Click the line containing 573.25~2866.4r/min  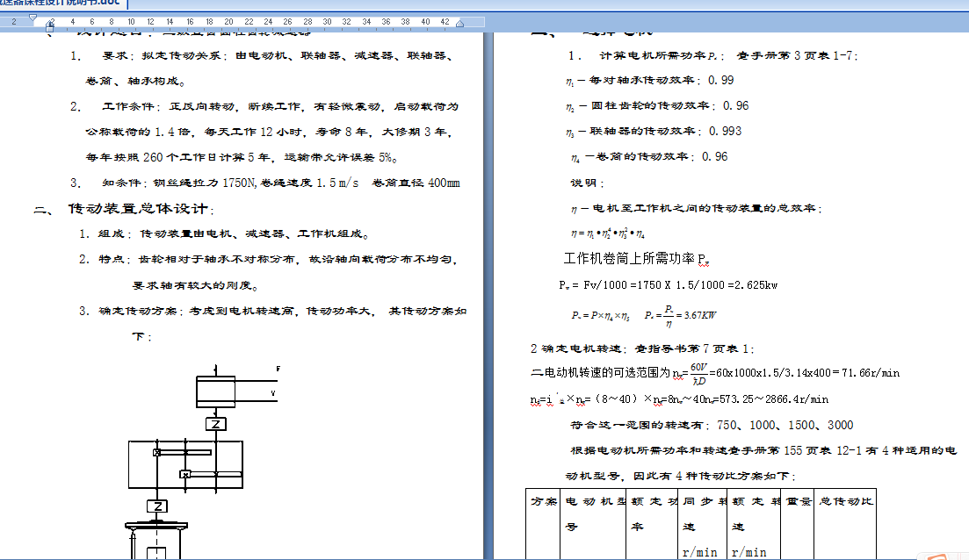(679, 399)
